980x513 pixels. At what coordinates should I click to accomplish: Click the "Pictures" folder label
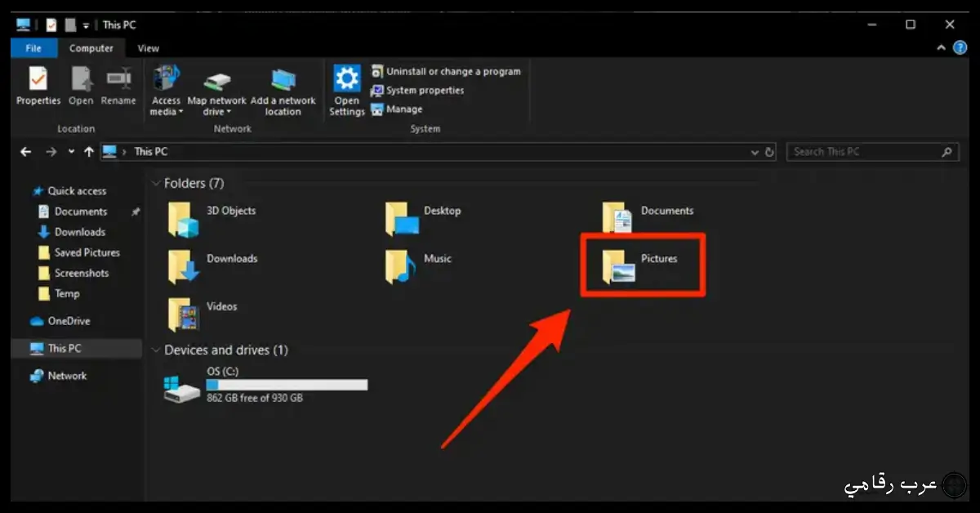click(659, 259)
